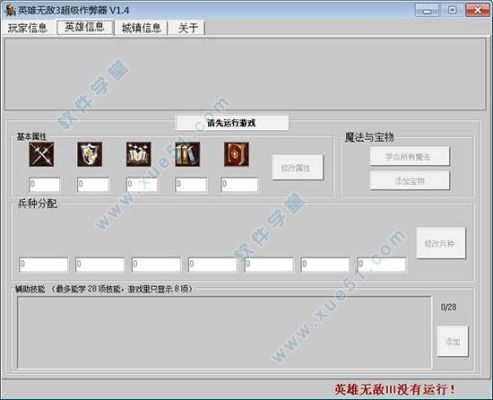
Task: Click the 学会所有魔法 button
Action: pyautogui.click(x=410, y=156)
